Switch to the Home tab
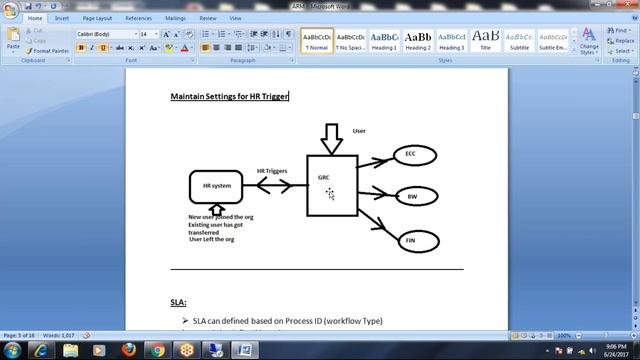 point(35,18)
